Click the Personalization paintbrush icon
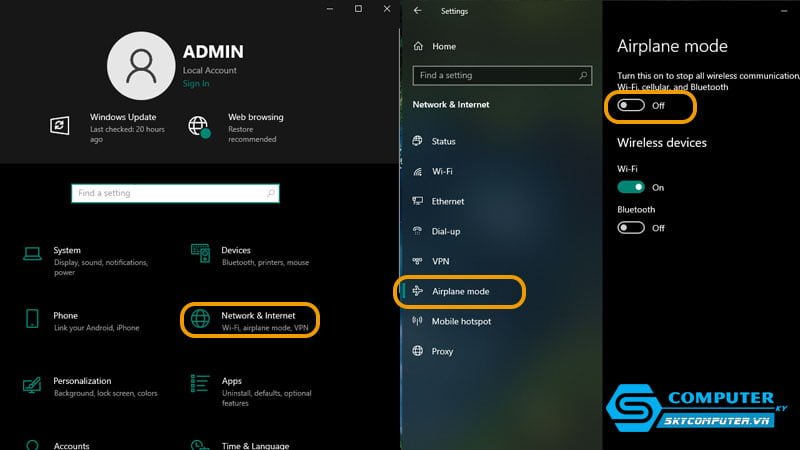The image size is (800, 450). [32, 385]
